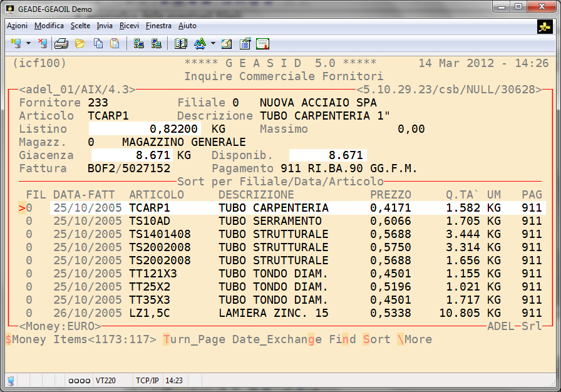
Task: Click the new connection toolbar icon
Action: click(x=16, y=44)
